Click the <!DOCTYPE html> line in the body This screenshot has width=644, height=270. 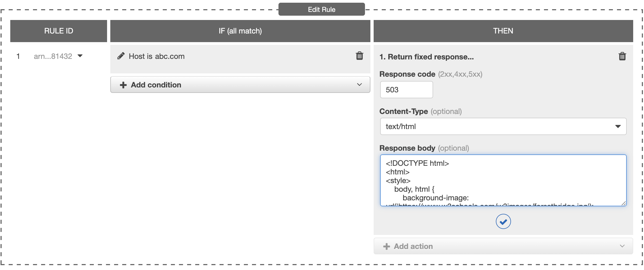coord(417,163)
